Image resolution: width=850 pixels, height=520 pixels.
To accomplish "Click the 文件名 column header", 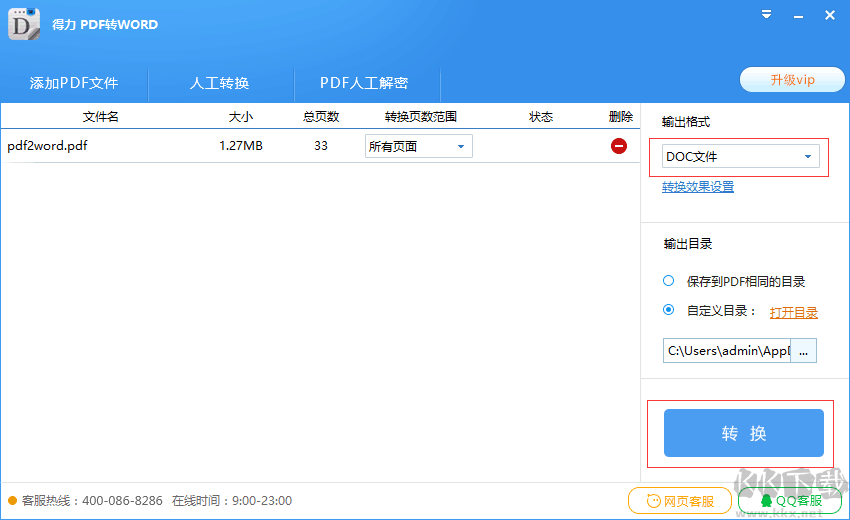I will pos(100,117).
